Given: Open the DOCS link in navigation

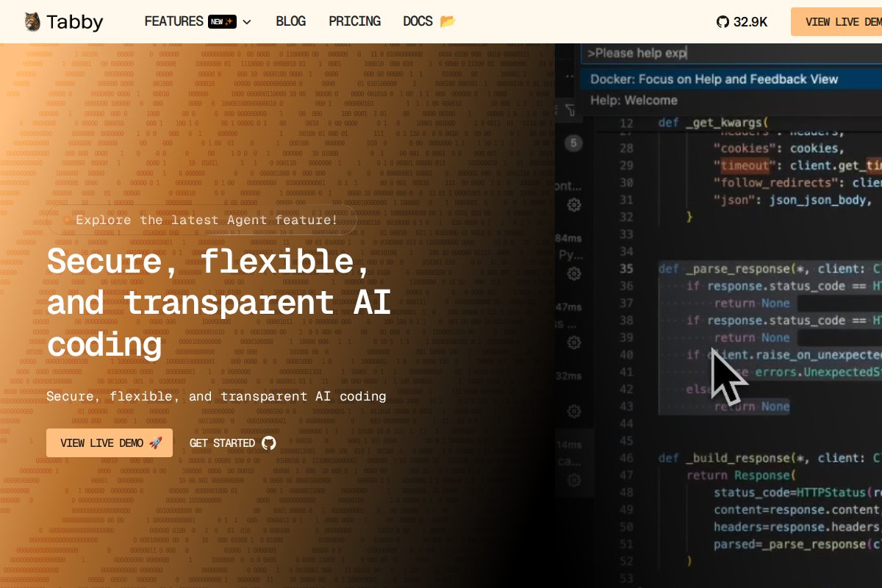Looking at the screenshot, I should (x=417, y=21).
